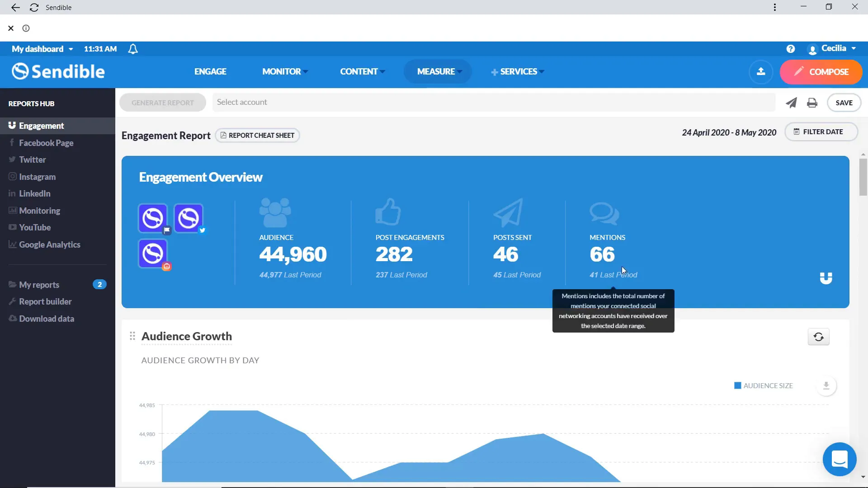Viewport: 868px width, 488px height.
Task: Click the mentions value 66
Action: 602,254
